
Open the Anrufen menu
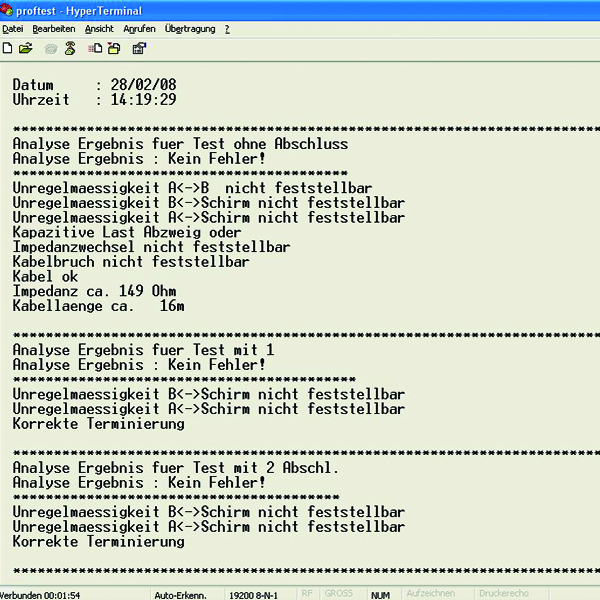pos(139,29)
